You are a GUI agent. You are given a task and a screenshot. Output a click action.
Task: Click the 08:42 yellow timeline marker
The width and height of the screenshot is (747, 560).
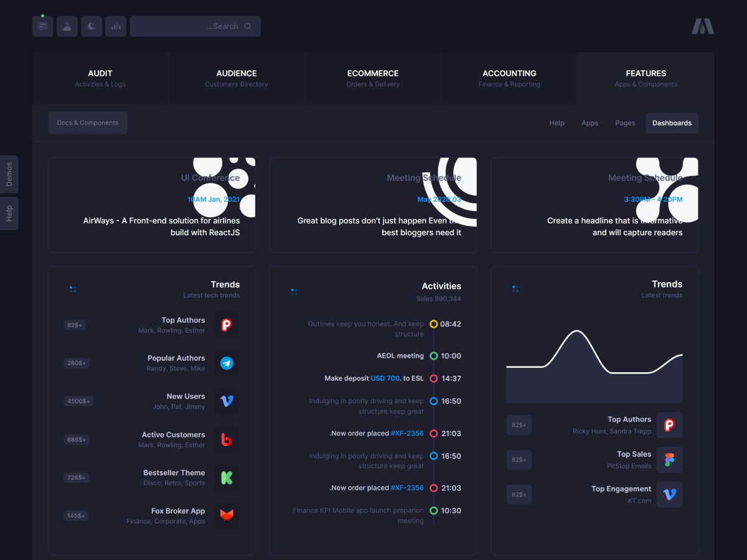coord(434,324)
